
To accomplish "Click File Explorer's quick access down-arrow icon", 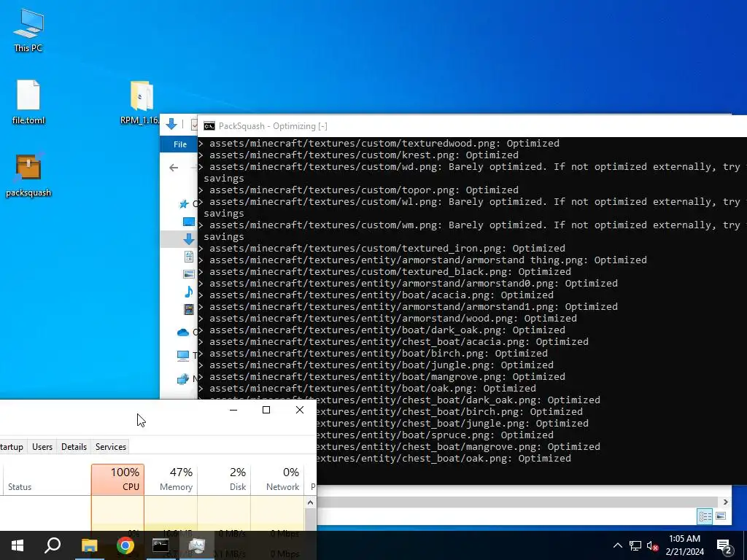I will 171,125.
